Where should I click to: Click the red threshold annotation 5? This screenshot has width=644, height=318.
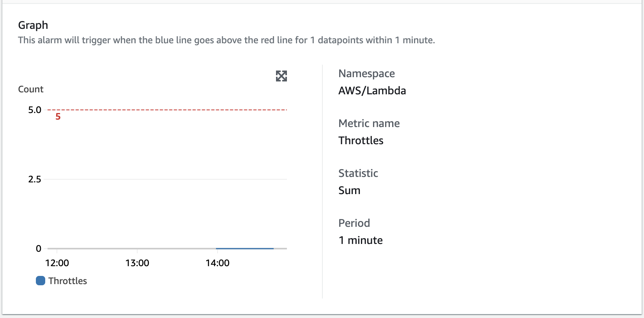tap(58, 117)
